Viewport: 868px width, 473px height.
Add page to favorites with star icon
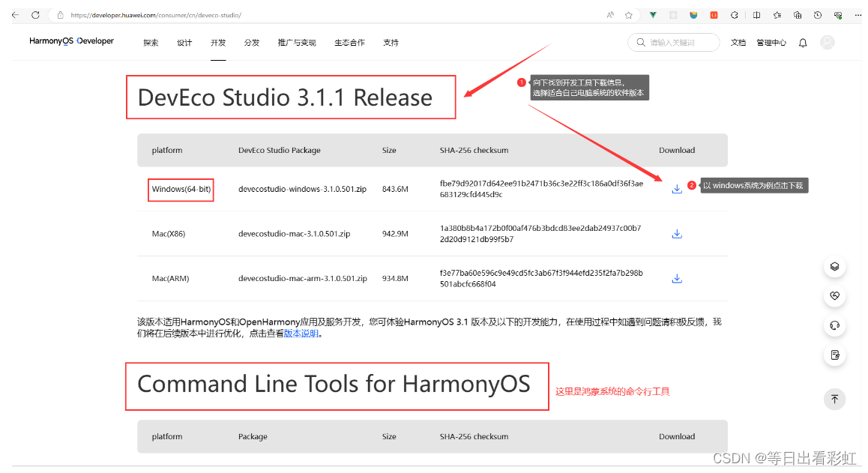coord(628,15)
